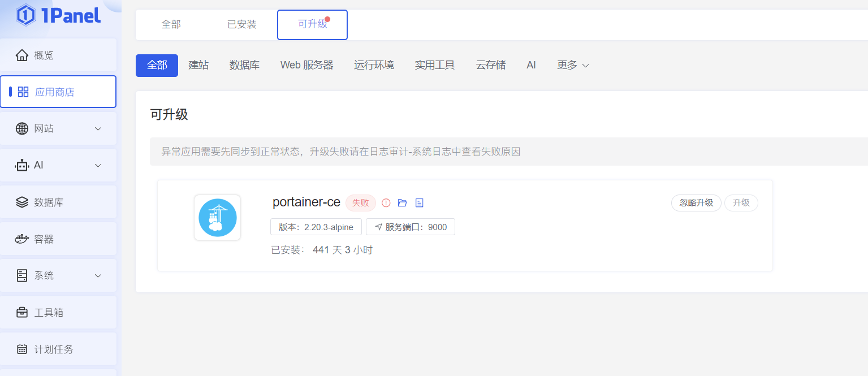Click the portainer-ce app logo
The width and height of the screenshot is (868, 376).
point(218,218)
